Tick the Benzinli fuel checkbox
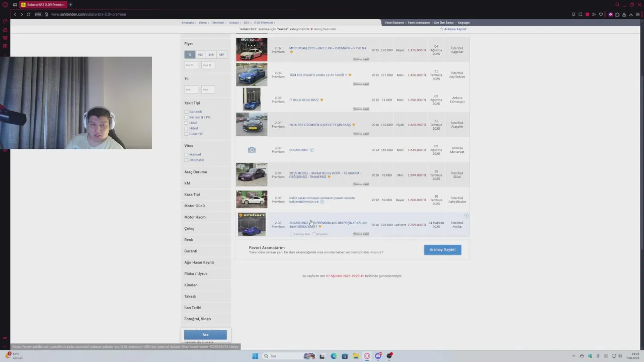Image resolution: width=644 pixels, height=362 pixels. (186, 112)
